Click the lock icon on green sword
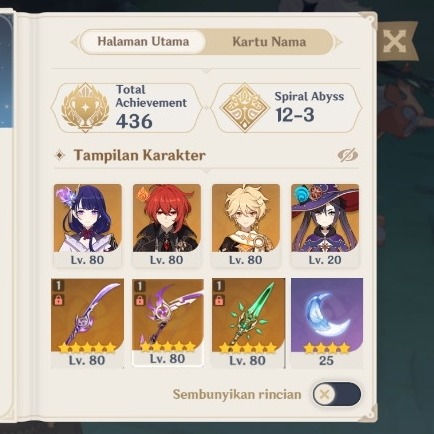 click(219, 300)
